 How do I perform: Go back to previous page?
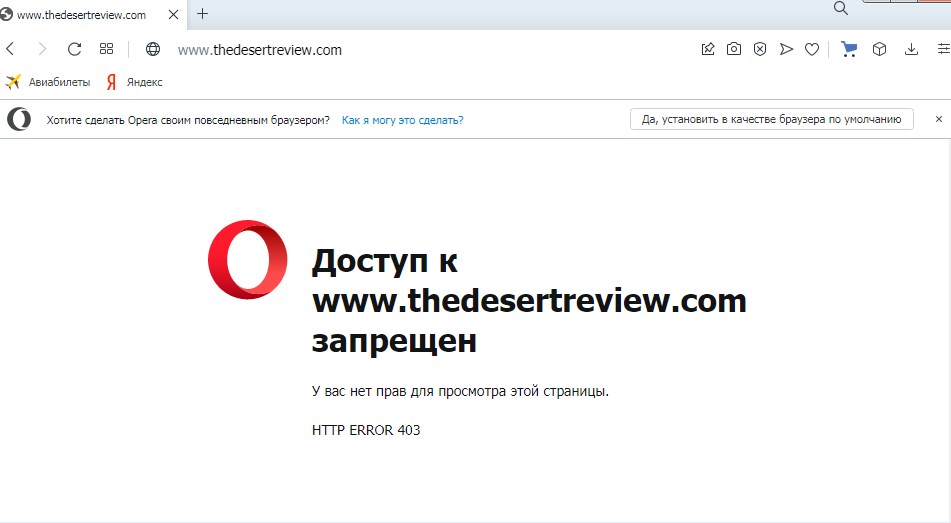click(x=10, y=49)
